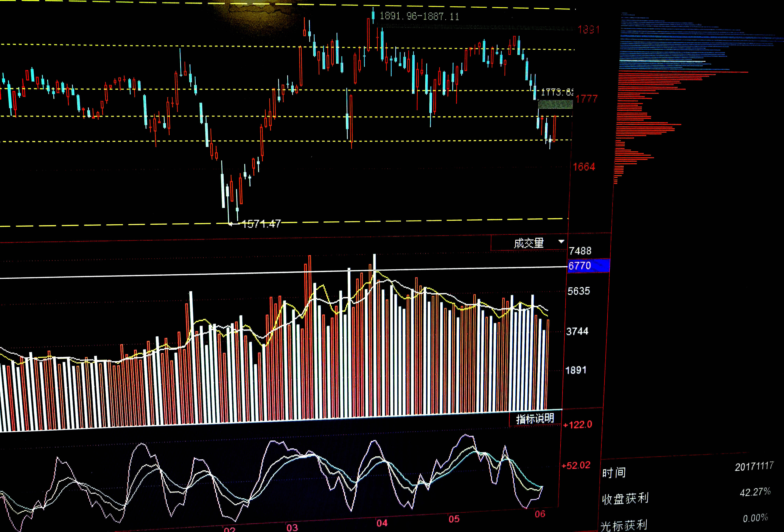Click the red 1777 price axis label
784x532 pixels.
point(587,99)
